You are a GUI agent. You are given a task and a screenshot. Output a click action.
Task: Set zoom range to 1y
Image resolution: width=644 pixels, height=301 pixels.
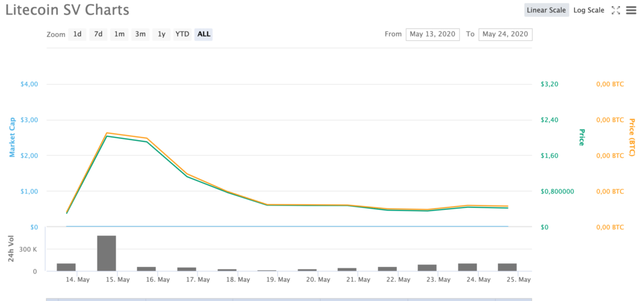(162, 34)
